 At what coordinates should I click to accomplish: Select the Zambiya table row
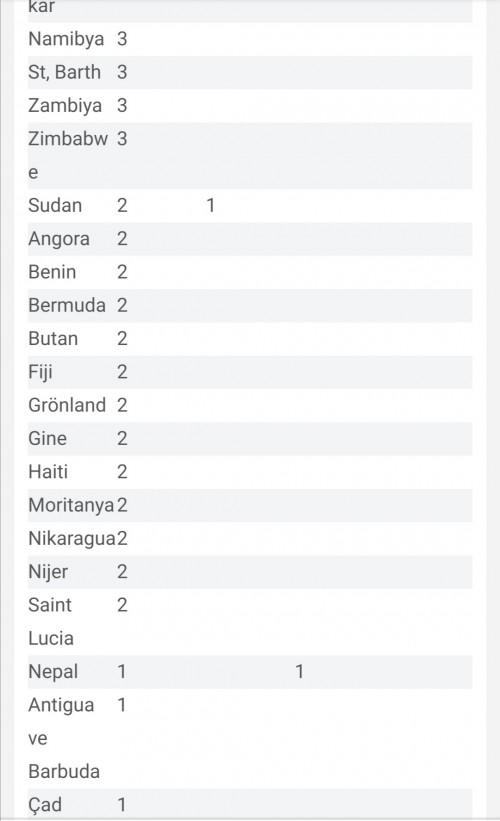(250, 106)
